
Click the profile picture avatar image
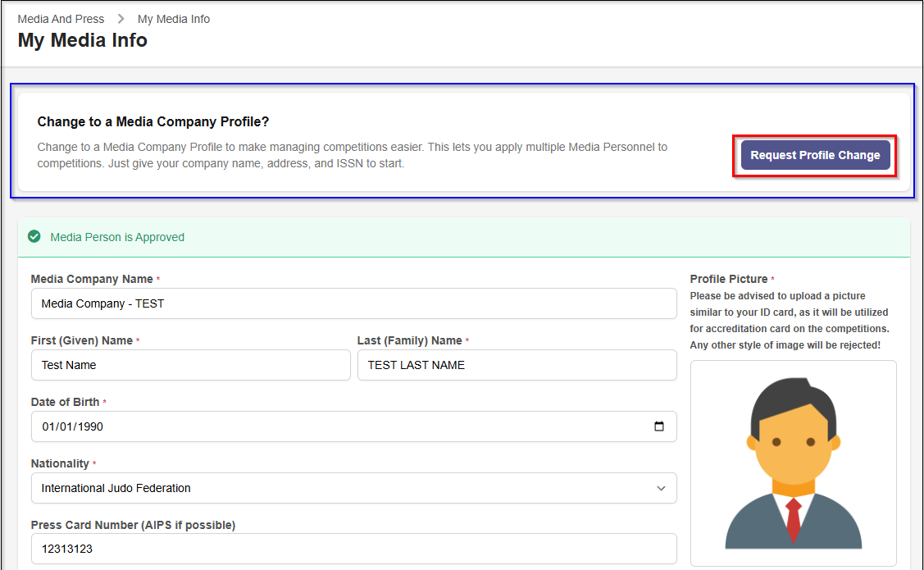point(793,464)
